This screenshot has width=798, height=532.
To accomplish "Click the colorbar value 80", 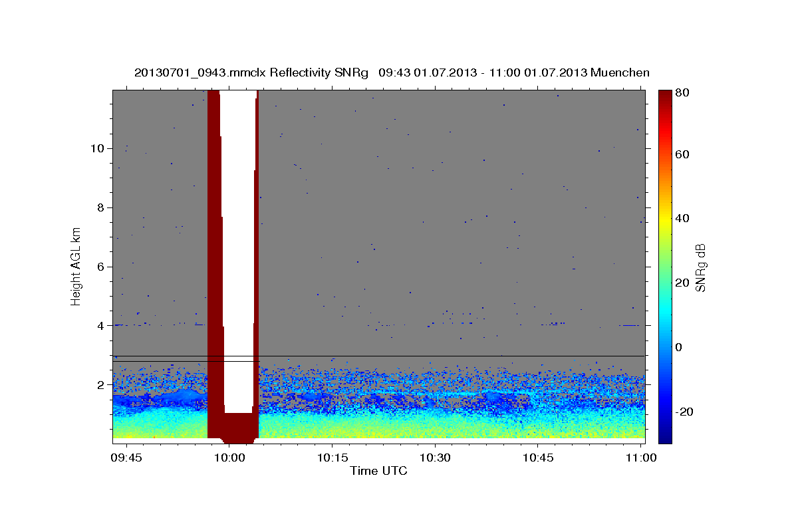I will coord(682,94).
